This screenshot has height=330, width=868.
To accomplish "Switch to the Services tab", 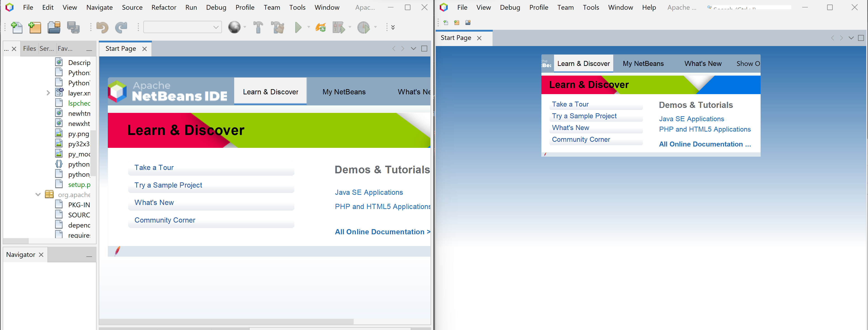I will click(x=47, y=49).
